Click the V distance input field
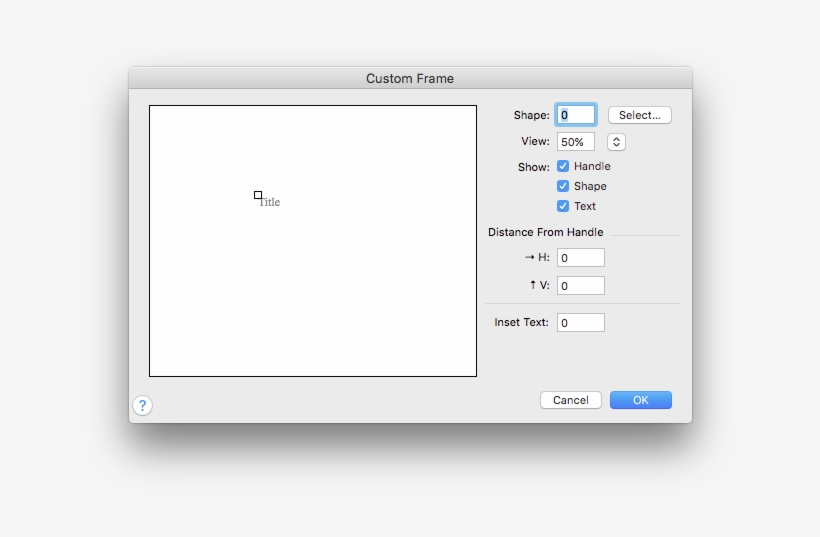Viewport: 820px width, 537px height. 580,286
